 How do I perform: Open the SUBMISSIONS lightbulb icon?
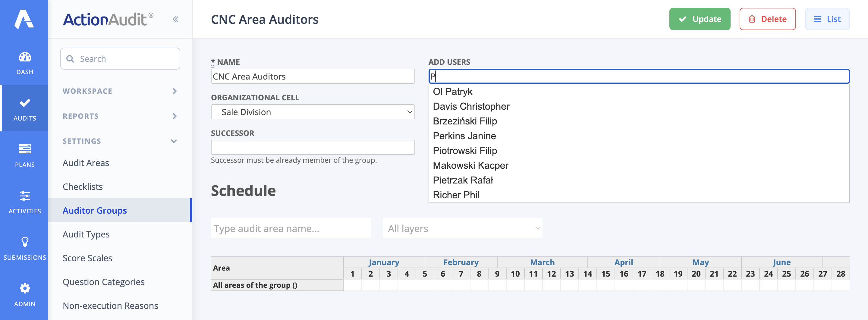coord(24,243)
